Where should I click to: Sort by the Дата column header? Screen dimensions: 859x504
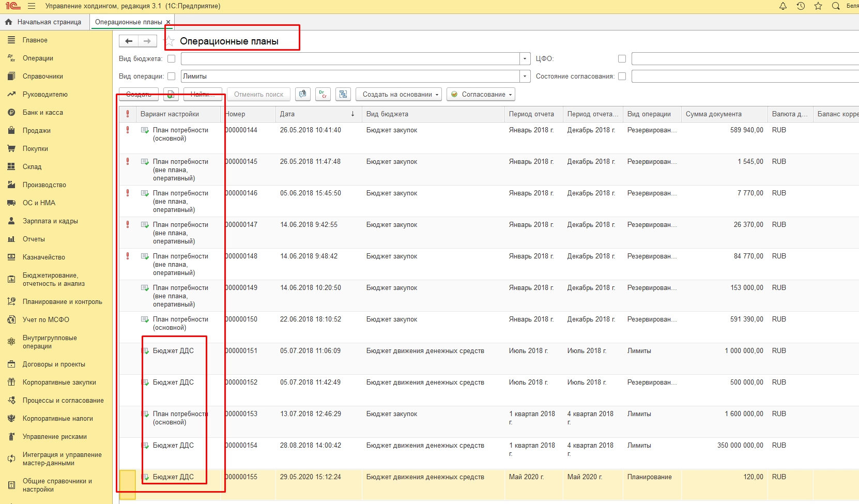click(316, 114)
